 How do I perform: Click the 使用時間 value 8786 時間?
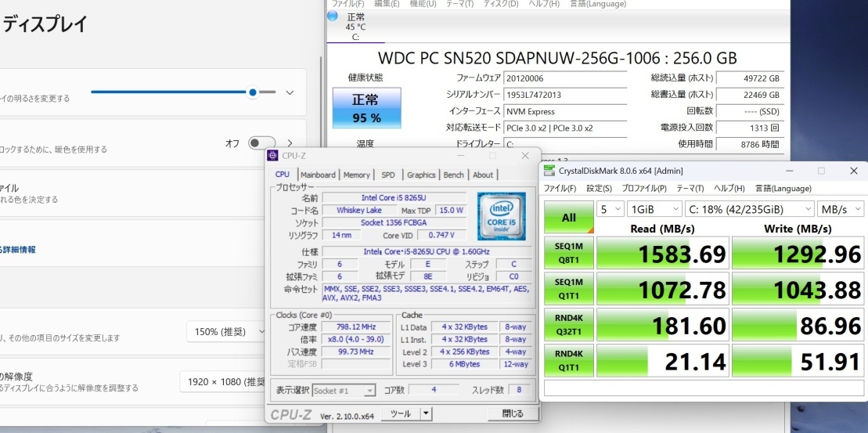750,145
